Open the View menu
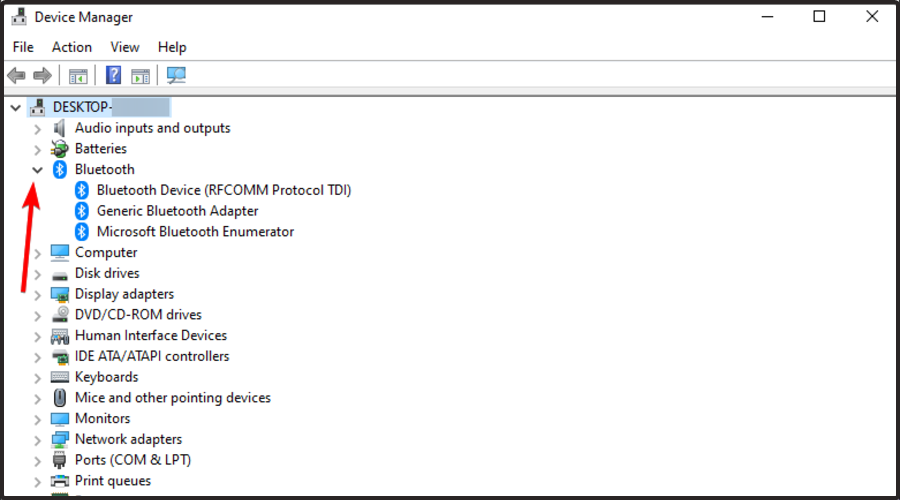Viewport: 900px width, 500px height. (125, 47)
